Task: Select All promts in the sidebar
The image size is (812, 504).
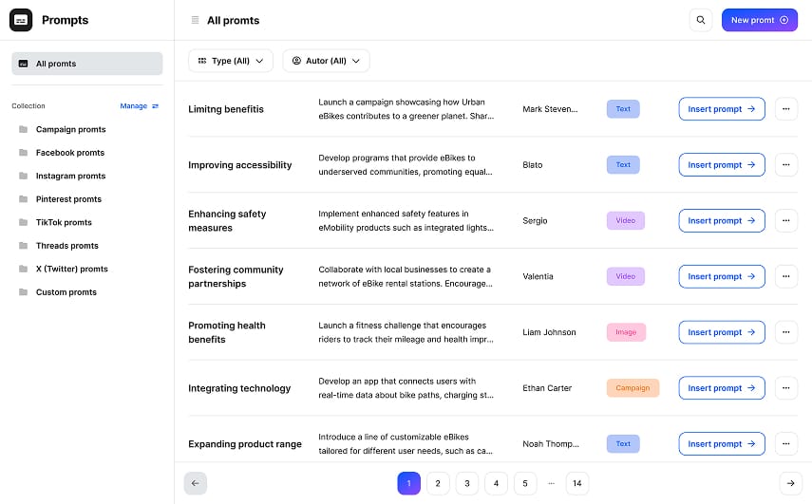Action: click(x=87, y=64)
